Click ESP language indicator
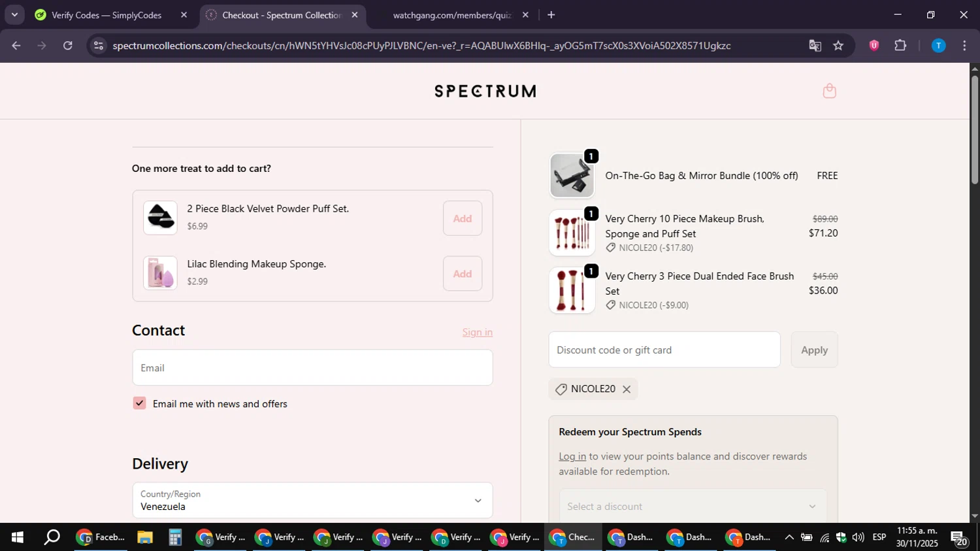Image resolution: width=980 pixels, height=551 pixels. 879,537
